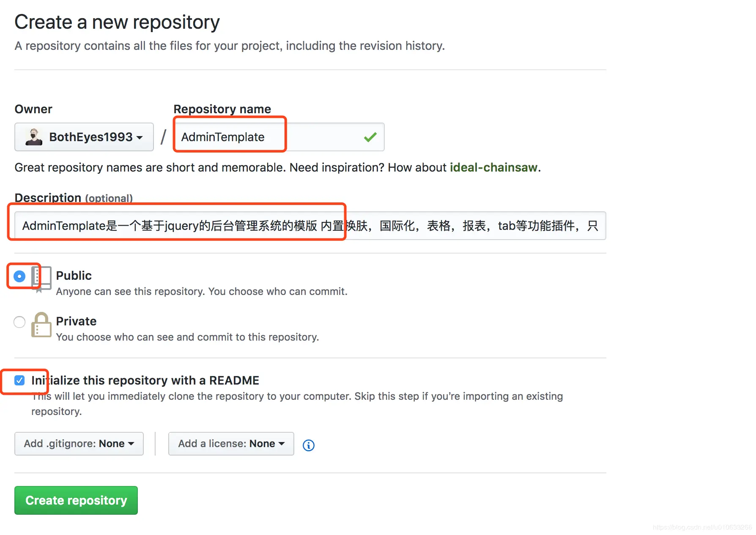Select the Public radio button

(x=19, y=276)
